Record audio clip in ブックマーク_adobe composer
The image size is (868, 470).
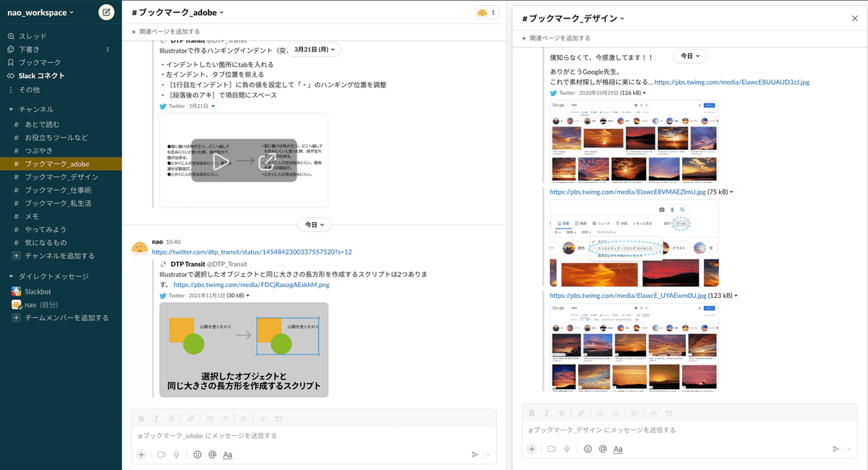coord(176,455)
